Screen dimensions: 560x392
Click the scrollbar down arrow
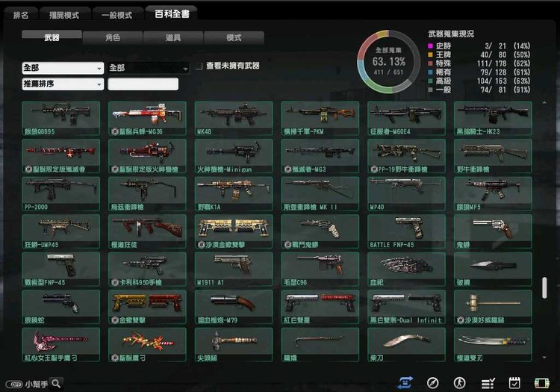tap(544, 357)
